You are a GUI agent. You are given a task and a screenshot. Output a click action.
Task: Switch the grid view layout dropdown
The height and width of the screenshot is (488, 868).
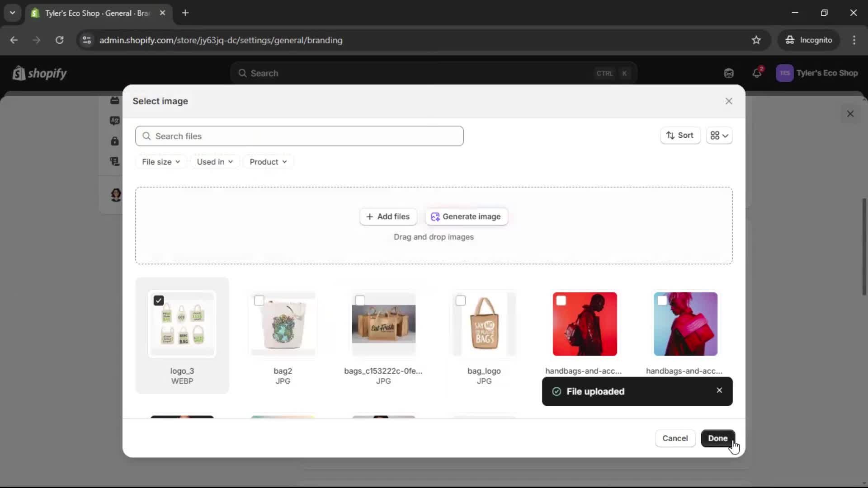point(719,136)
